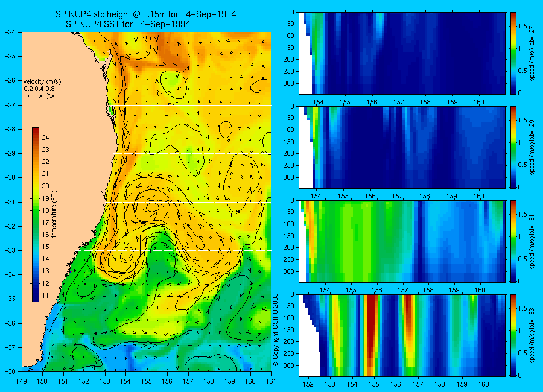Click the '160' longitude tick under the lat=-27 section
The height and width of the screenshot is (392, 543).
479,102
